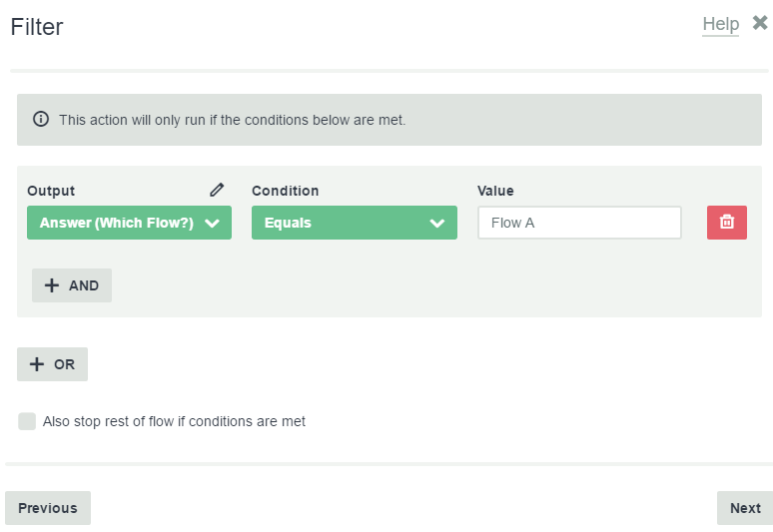The image size is (773, 532).
Task: Open the Answer (Which Flow?) output dropdown
Action: [129, 223]
